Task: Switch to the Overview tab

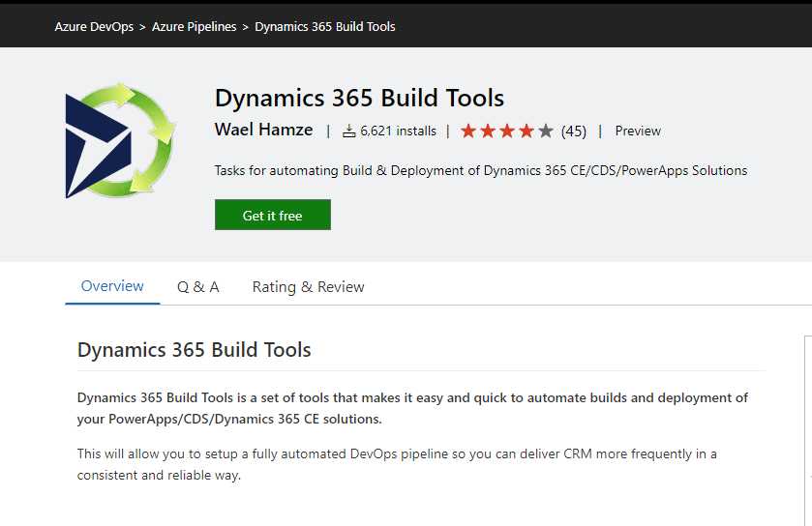Action: (x=112, y=286)
